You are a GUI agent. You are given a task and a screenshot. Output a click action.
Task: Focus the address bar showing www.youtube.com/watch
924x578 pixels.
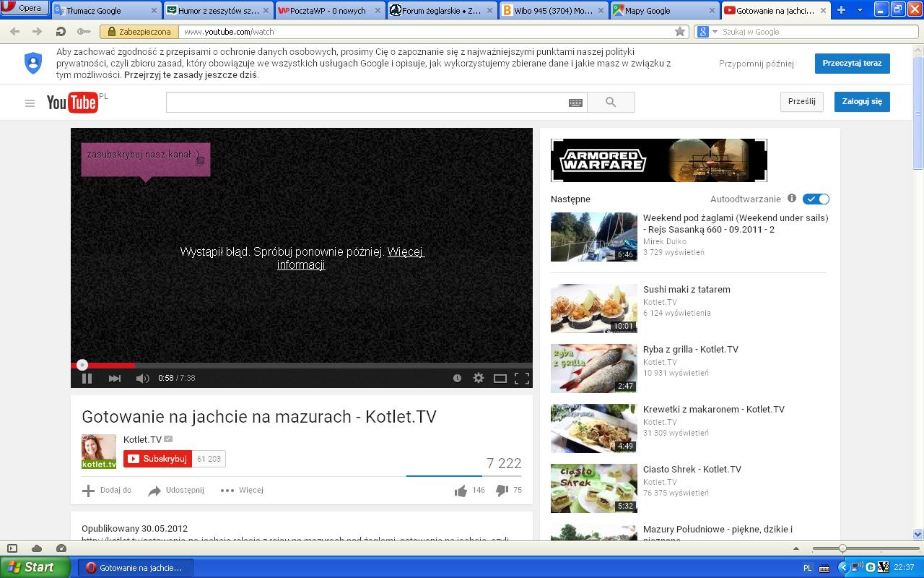pos(426,32)
